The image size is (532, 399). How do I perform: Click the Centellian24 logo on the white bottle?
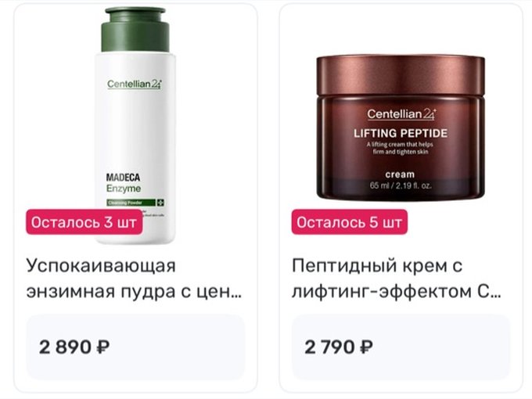coord(135,84)
